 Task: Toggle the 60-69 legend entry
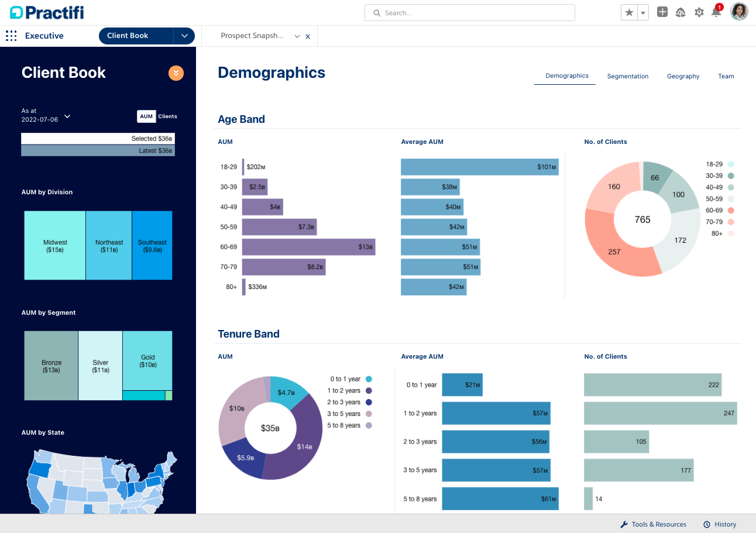(x=719, y=210)
